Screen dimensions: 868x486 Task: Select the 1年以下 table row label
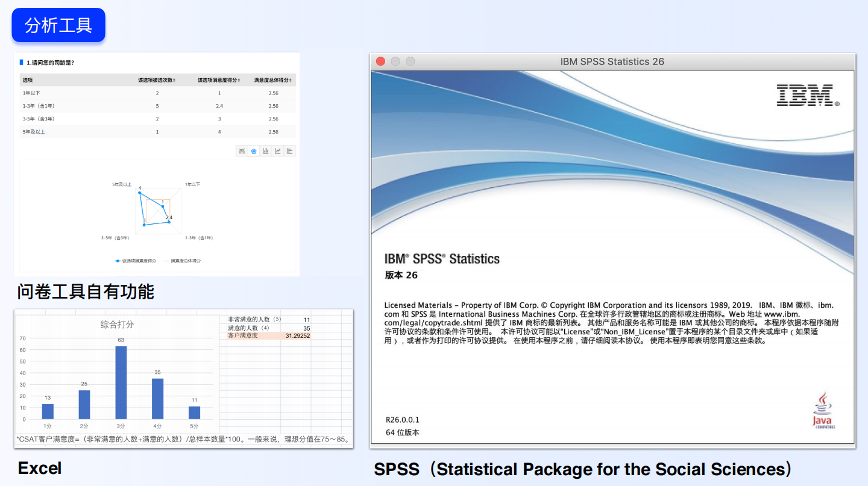click(31, 93)
